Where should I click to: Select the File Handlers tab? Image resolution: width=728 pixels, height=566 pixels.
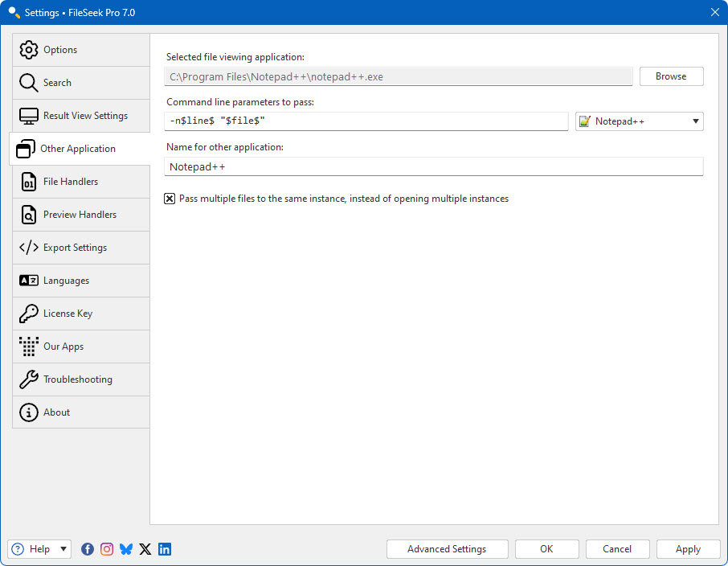[81, 182]
